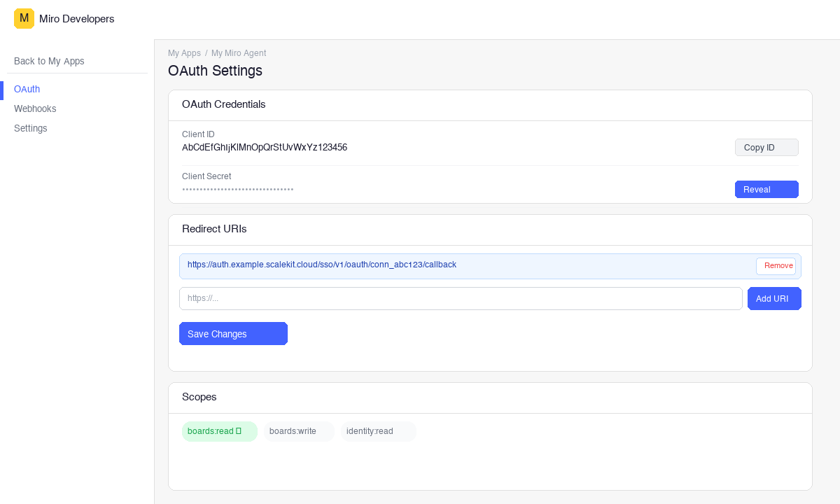This screenshot has width=840, height=504.
Task: Click the https:// URI input field
Action: pyautogui.click(x=461, y=298)
